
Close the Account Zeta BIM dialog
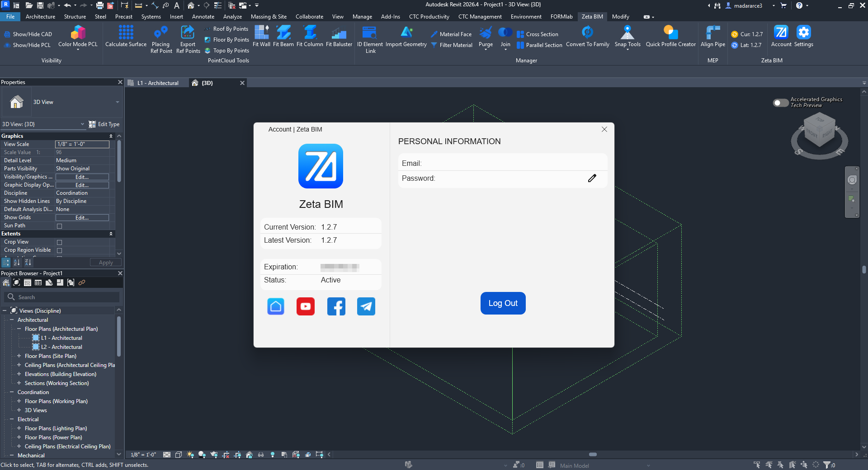tap(604, 129)
